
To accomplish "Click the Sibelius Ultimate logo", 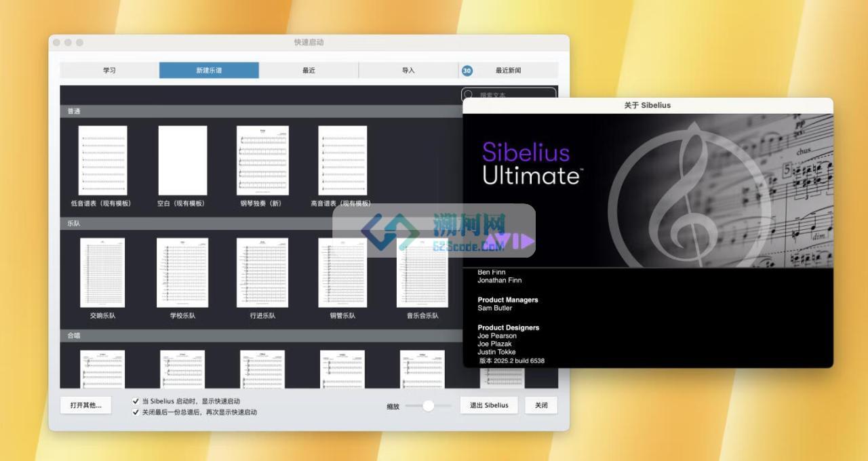I will 532,163.
